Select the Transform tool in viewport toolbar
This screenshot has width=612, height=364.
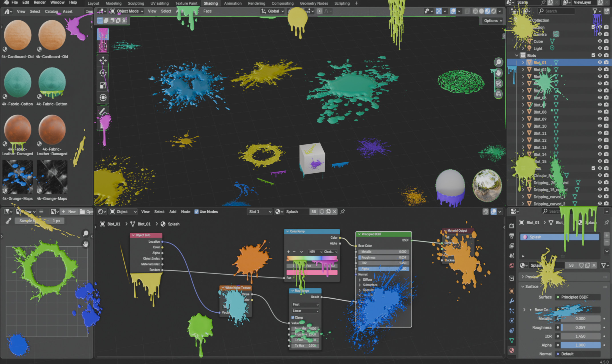tap(103, 98)
